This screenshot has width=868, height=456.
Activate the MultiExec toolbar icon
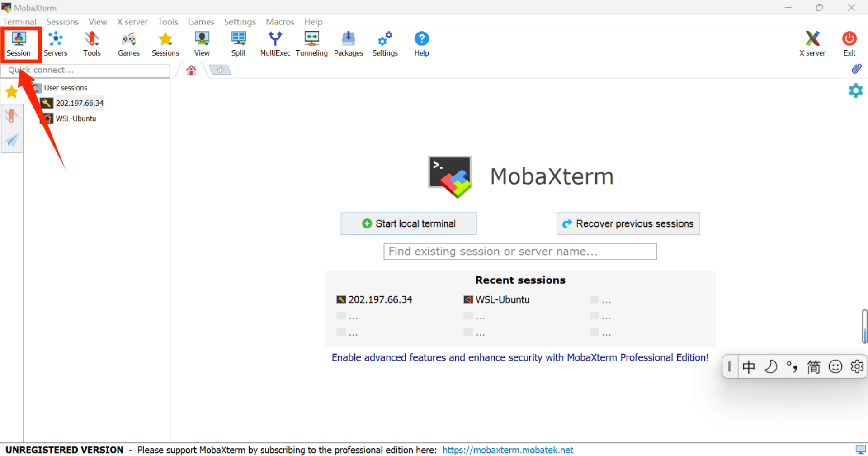coord(275,44)
